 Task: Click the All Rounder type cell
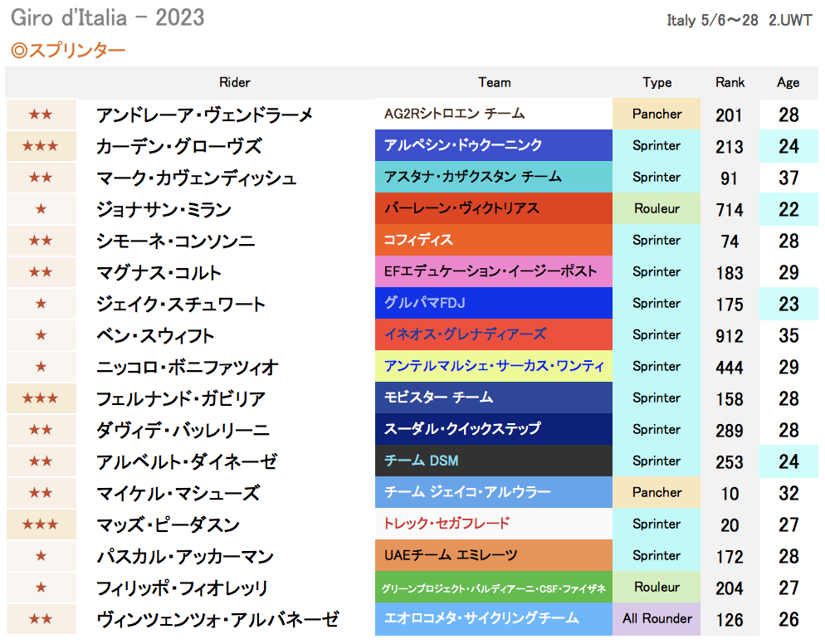tap(657, 619)
